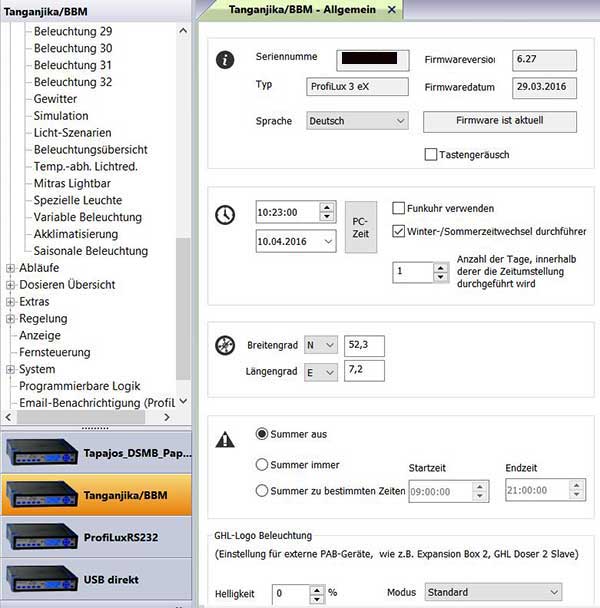Select the Tanganjika/BBM device icon
The image size is (600, 608).
pos(41,494)
